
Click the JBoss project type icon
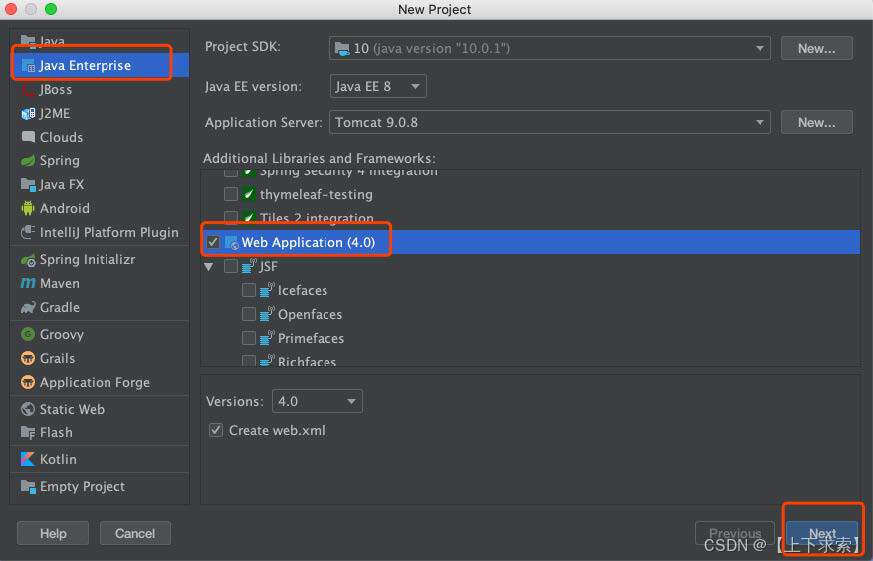(x=28, y=90)
